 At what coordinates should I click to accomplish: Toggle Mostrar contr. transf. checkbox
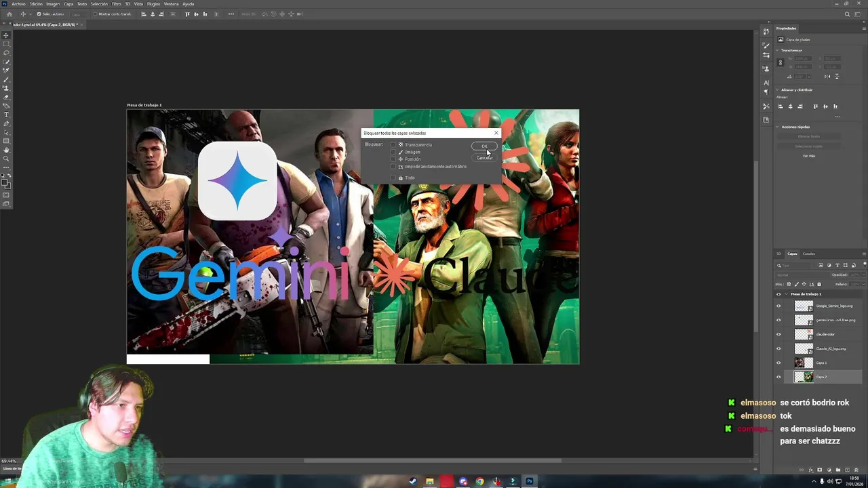click(94, 14)
